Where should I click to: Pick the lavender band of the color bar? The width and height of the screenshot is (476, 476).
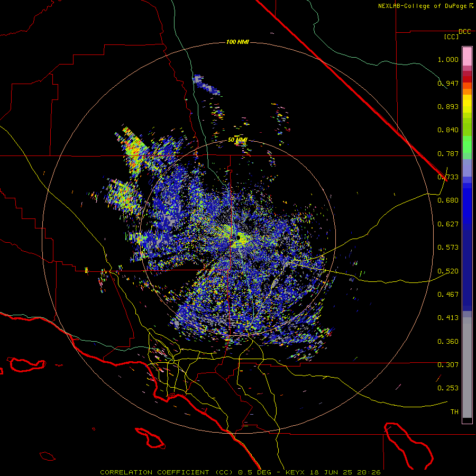click(467, 168)
